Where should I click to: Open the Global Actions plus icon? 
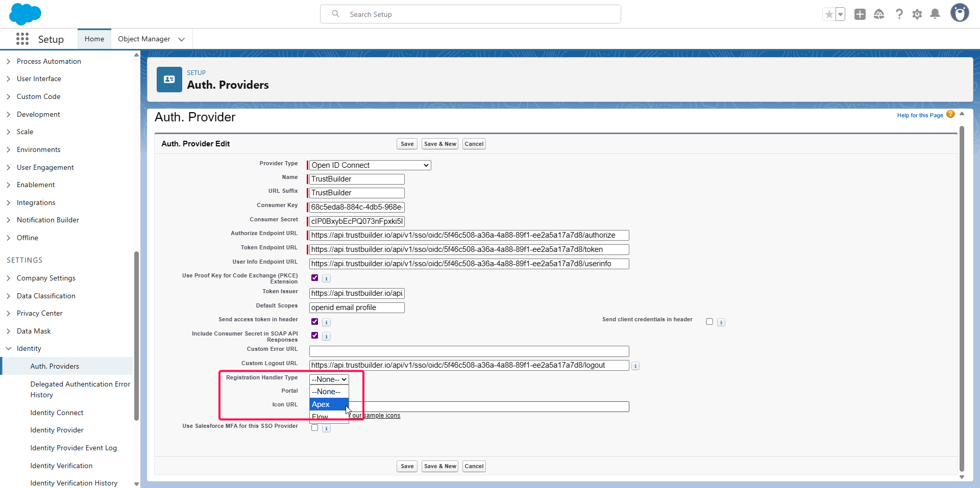coord(860,14)
